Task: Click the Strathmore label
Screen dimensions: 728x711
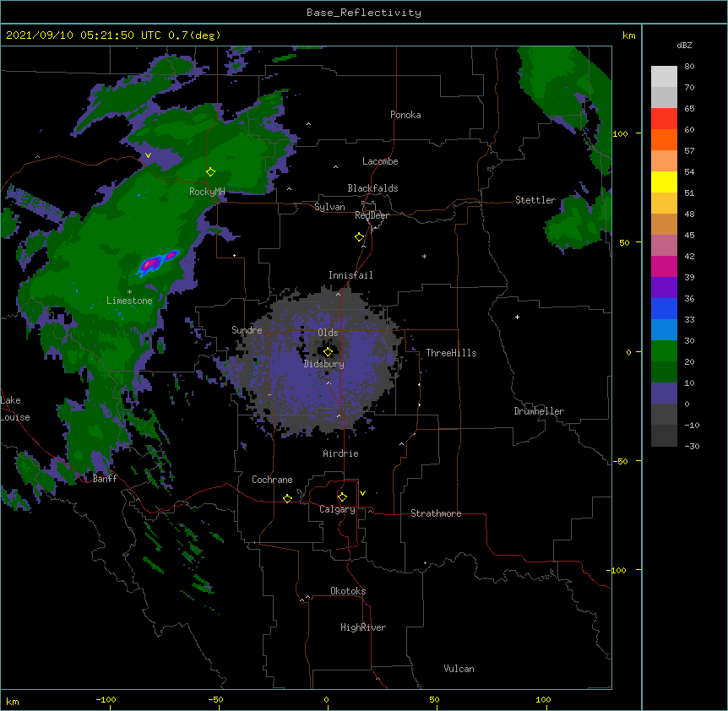Action: tap(436, 513)
